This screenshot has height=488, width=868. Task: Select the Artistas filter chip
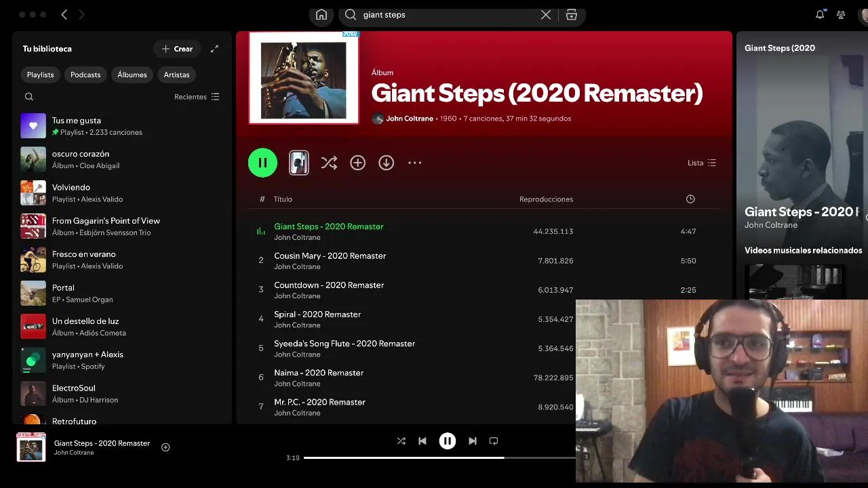[x=176, y=75]
